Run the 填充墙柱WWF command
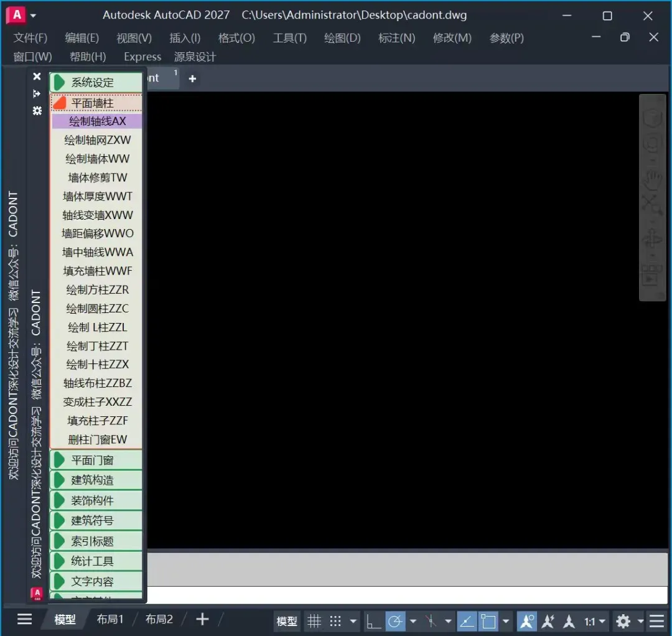Screen dimensions: 672x636 coord(97,271)
